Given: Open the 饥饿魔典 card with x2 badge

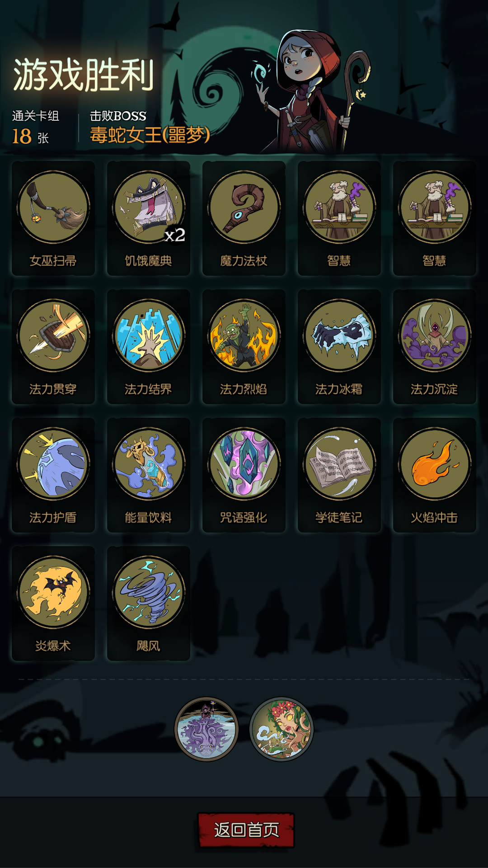Looking at the screenshot, I should coord(149,218).
